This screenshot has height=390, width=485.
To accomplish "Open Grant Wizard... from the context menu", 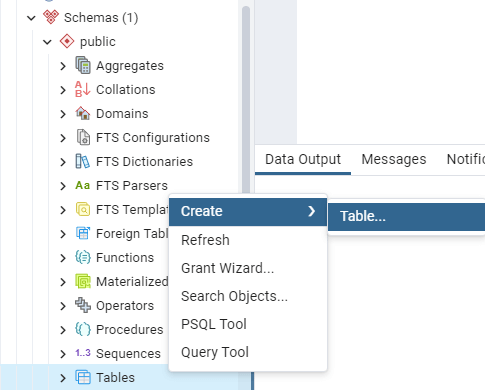I will click(x=248, y=268).
